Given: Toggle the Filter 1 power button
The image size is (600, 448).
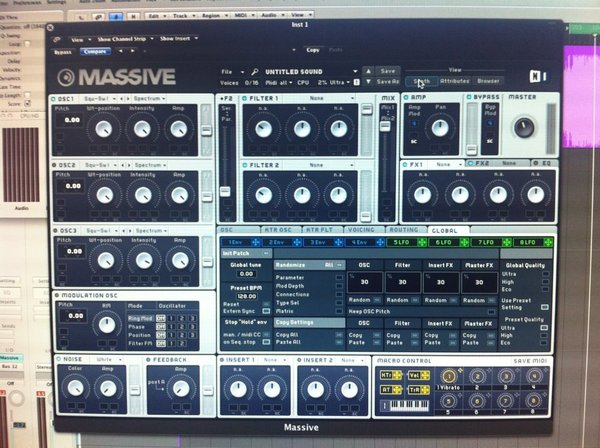Looking at the screenshot, I should 245,99.
